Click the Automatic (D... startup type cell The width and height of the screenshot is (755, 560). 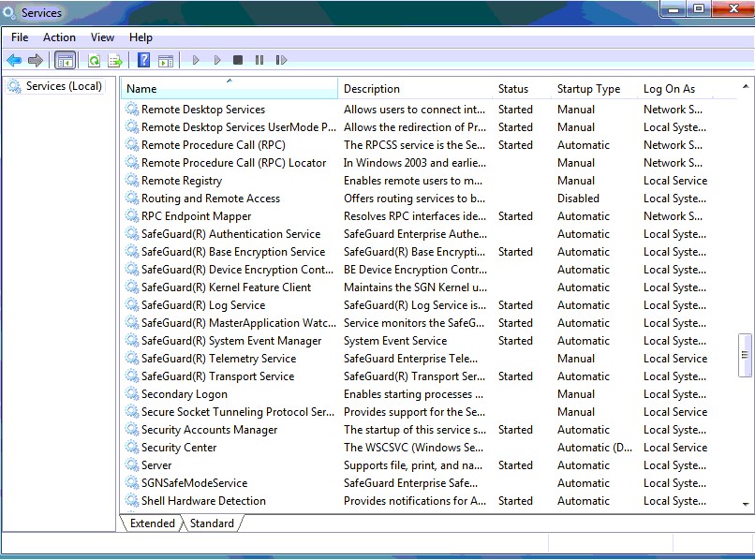(x=595, y=448)
